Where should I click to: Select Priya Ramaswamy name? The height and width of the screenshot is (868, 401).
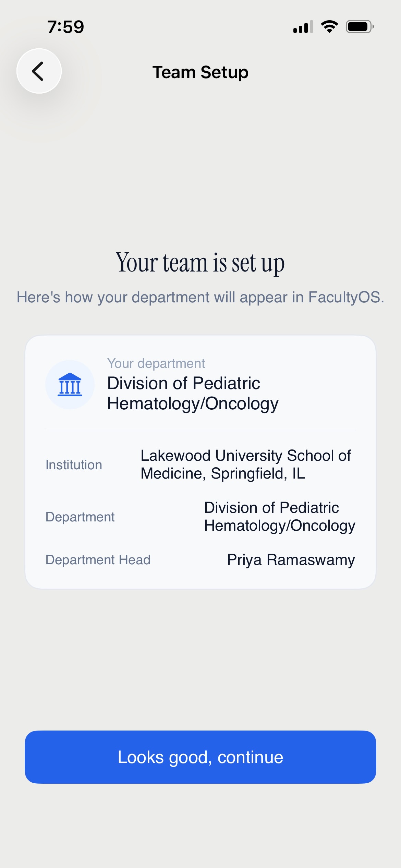(291, 559)
